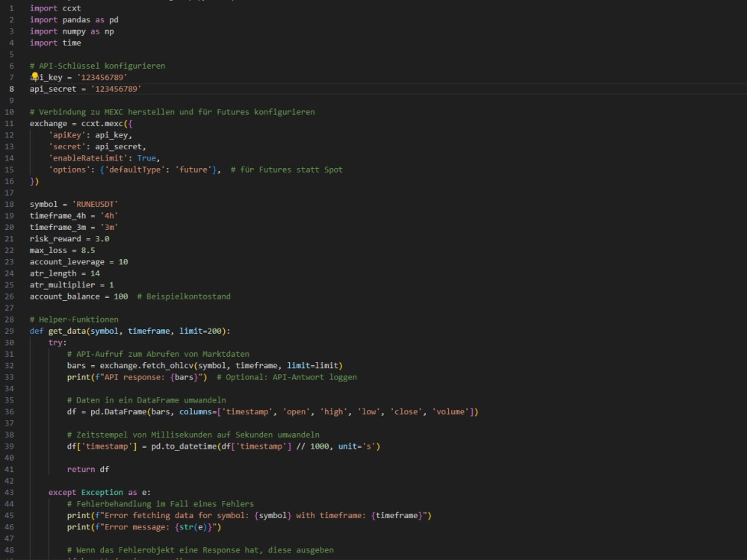Click the 'defaultType' option key
Viewport: 747px width, 560px height.
pyautogui.click(x=134, y=169)
